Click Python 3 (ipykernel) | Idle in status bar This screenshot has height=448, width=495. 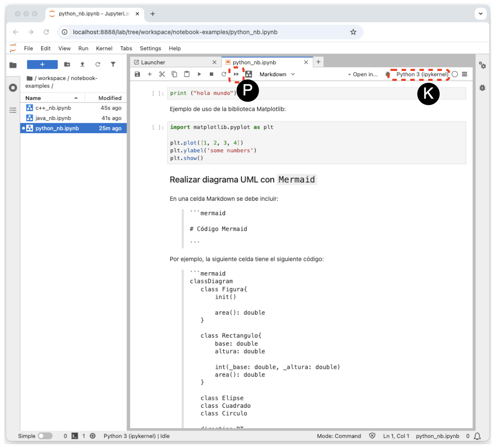tap(136, 436)
